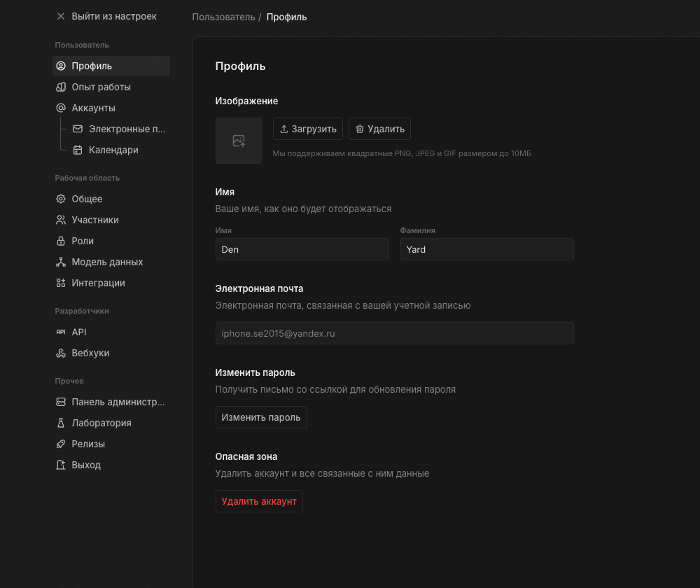700x588 pixels.
Task: Click the Профиль user icon in sidebar
Action: 61,66
